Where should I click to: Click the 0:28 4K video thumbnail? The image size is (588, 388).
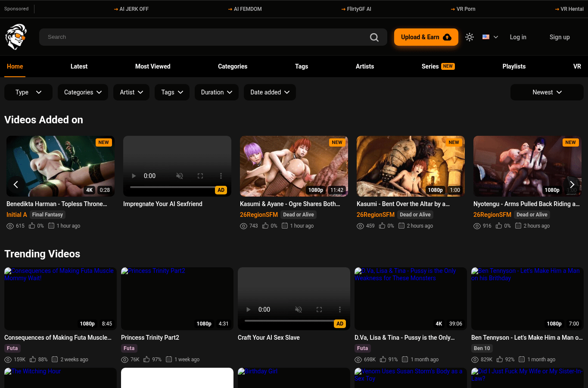coord(61,166)
